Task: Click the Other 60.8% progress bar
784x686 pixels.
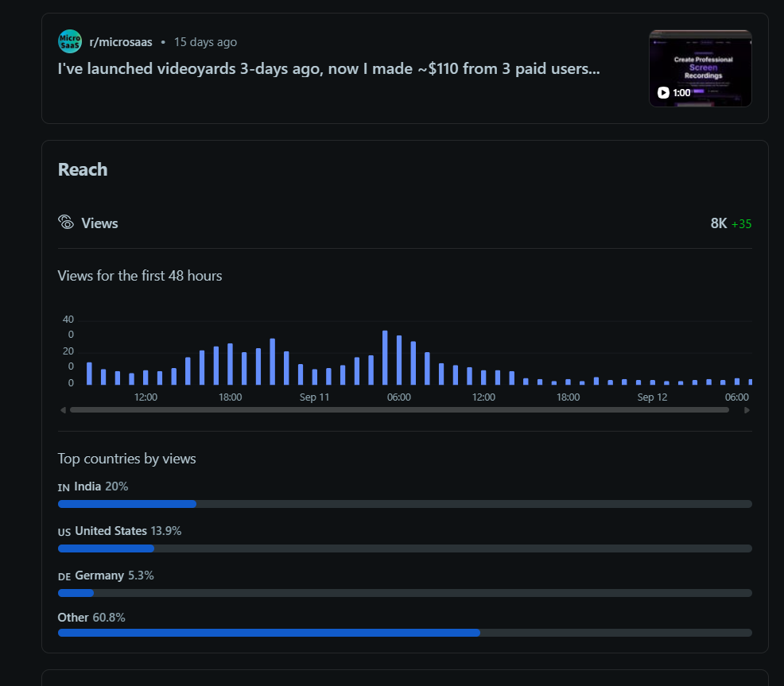Action: [x=405, y=633]
